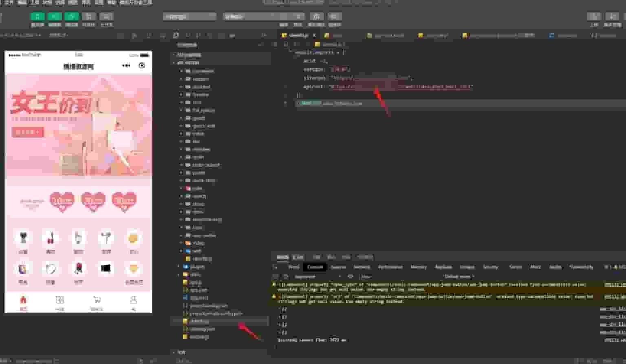Click the 真机调试 remote debug icon
This screenshot has height=364, width=626.
(316, 16)
